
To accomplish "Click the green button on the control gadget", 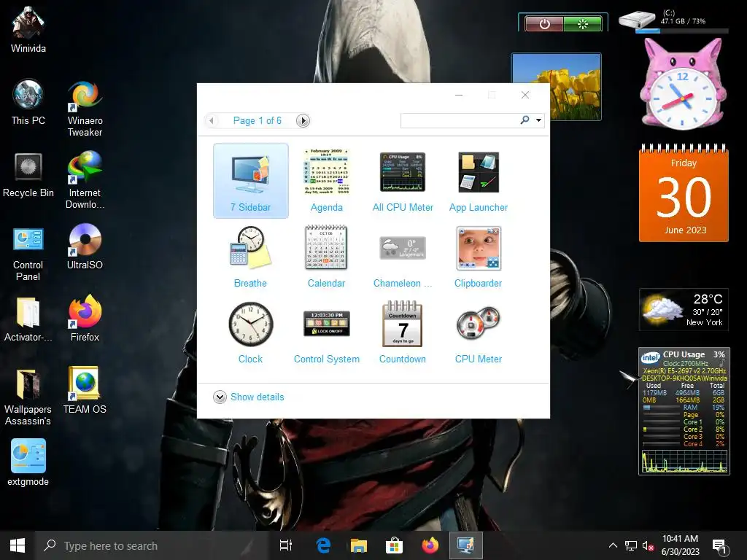I will [x=583, y=23].
